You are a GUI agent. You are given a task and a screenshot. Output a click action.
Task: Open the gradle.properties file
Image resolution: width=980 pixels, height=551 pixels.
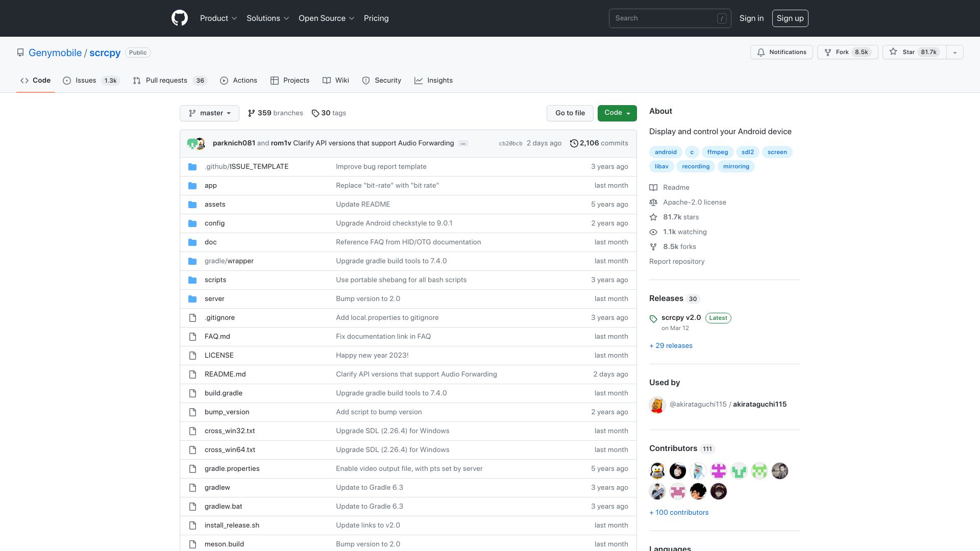click(x=232, y=469)
